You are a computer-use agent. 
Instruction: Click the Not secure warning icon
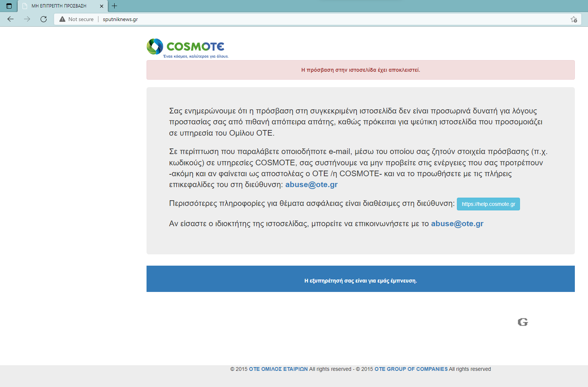click(x=62, y=19)
